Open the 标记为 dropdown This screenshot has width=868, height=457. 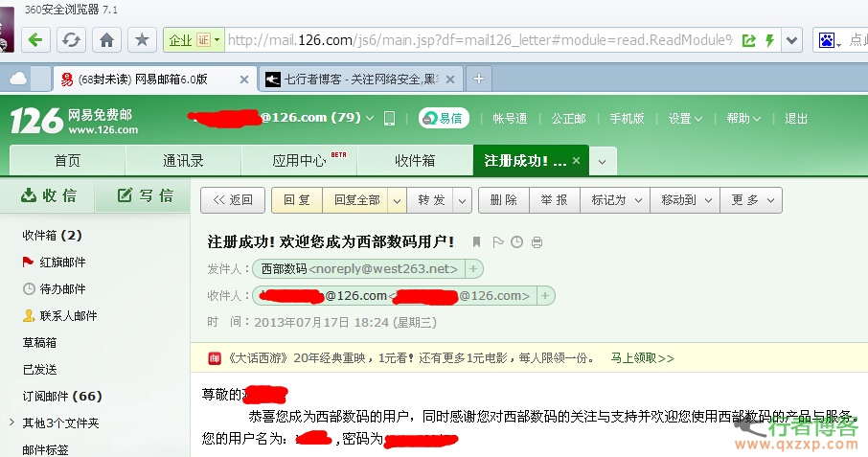[615, 199]
